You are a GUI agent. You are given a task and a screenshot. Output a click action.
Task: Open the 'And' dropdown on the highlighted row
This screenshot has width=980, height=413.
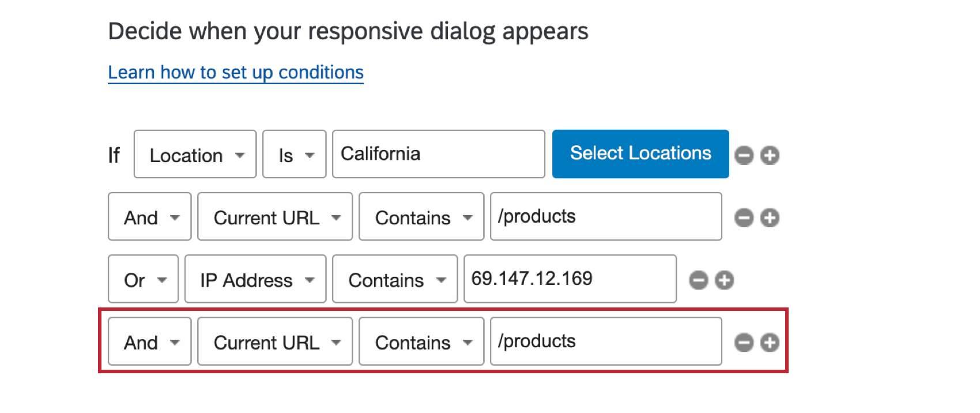point(149,342)
